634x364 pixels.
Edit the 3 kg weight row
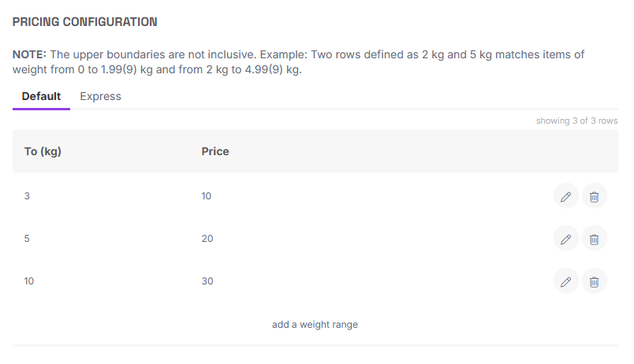click(565, 196)
